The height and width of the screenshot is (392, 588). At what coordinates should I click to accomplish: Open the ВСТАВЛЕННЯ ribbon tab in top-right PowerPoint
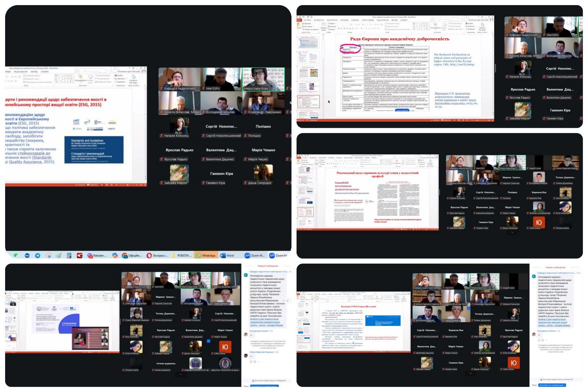point(319,20)
